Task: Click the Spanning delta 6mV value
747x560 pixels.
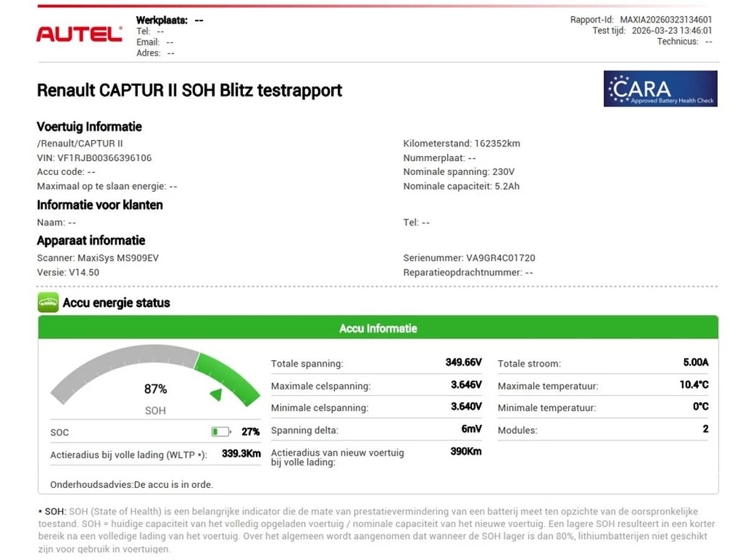Action: click(471, 429)
